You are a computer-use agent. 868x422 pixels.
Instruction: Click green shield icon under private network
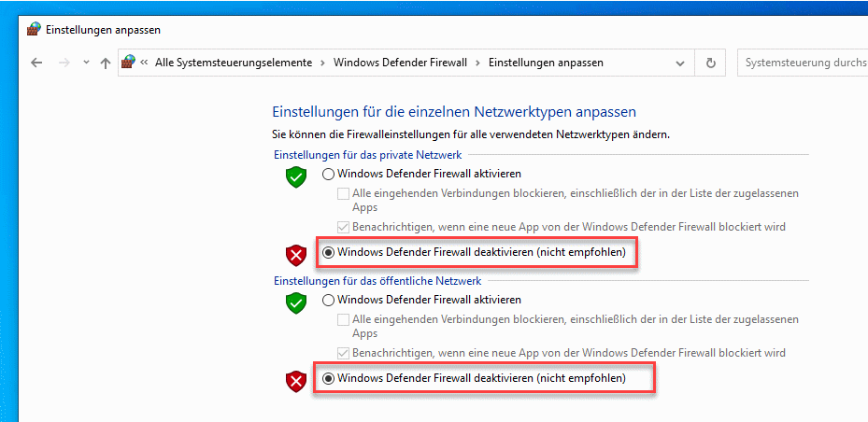click(x=296, y=176)
